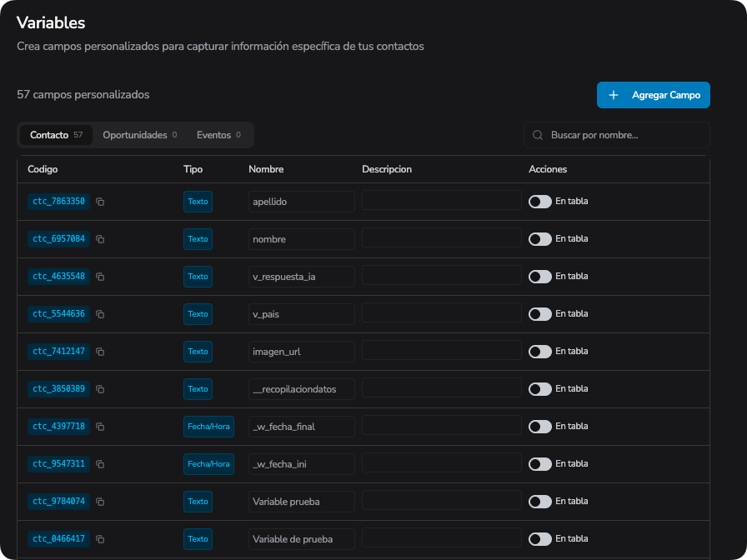The width and height of the screenshot is (747, 560).
Task: Click code badge ctc_4397718
Action: [58, 426]
